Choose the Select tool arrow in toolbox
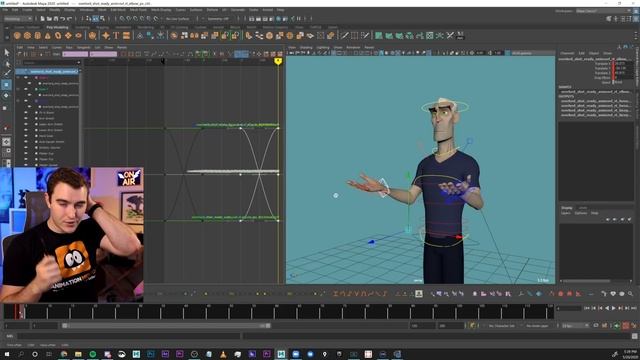Viewport: 640px width, 360px height. [x=7, y=52]
